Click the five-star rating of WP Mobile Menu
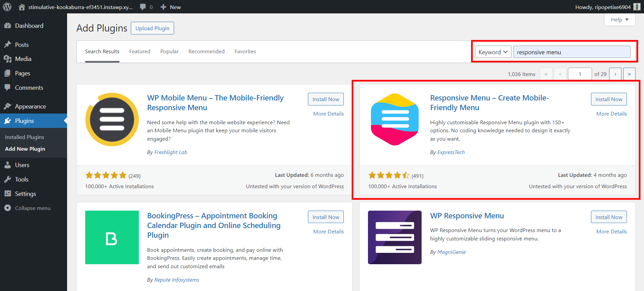 pyautogui.click(x=106, y=175)
